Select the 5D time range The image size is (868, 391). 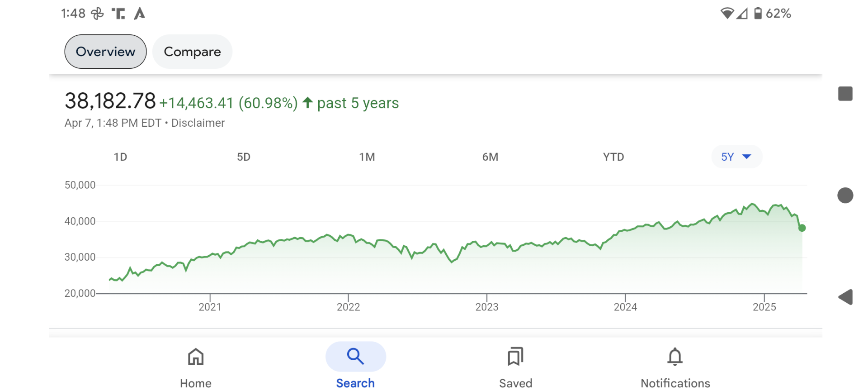244,157
